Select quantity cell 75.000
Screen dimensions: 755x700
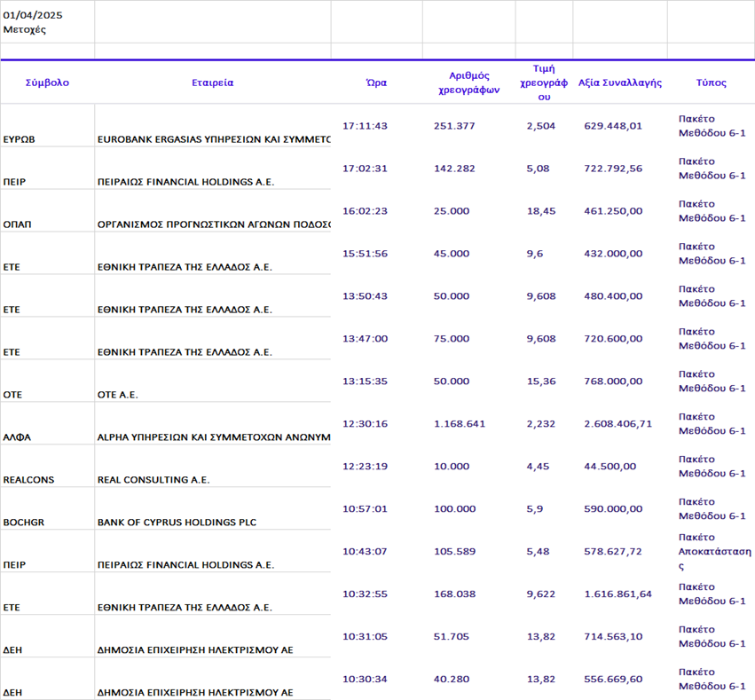click(x=452, y=338)
